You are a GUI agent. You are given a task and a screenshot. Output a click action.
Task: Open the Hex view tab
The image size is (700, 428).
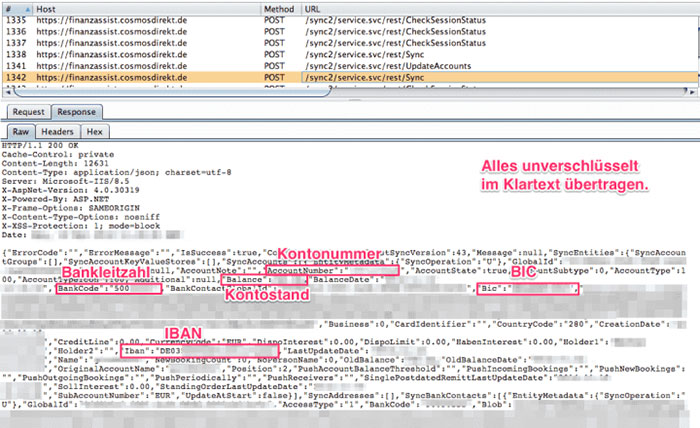(x=95, y=132)
